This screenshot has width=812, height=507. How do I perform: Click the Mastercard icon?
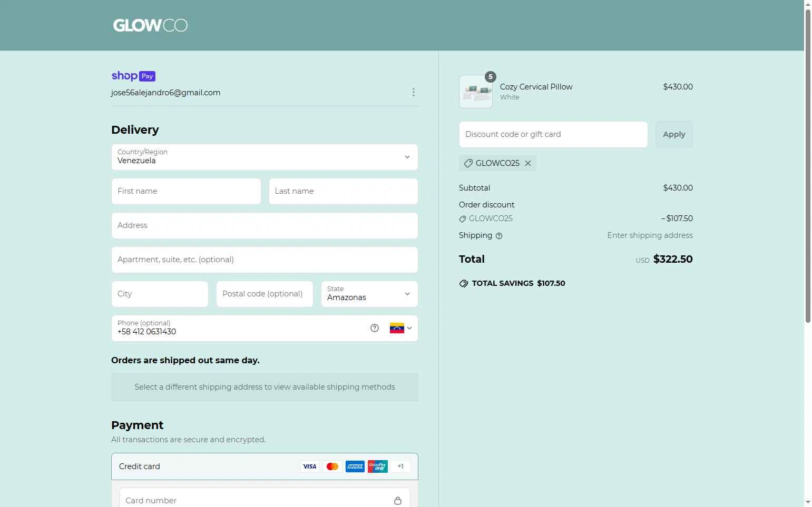[x=332, y=466]
